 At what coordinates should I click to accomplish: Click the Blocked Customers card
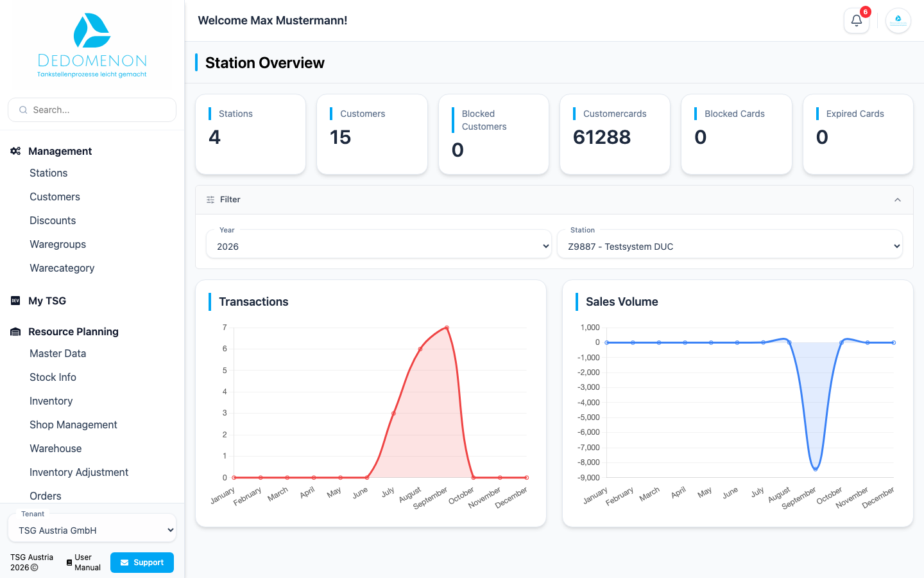pyautogui.click(x=493, y=134)
